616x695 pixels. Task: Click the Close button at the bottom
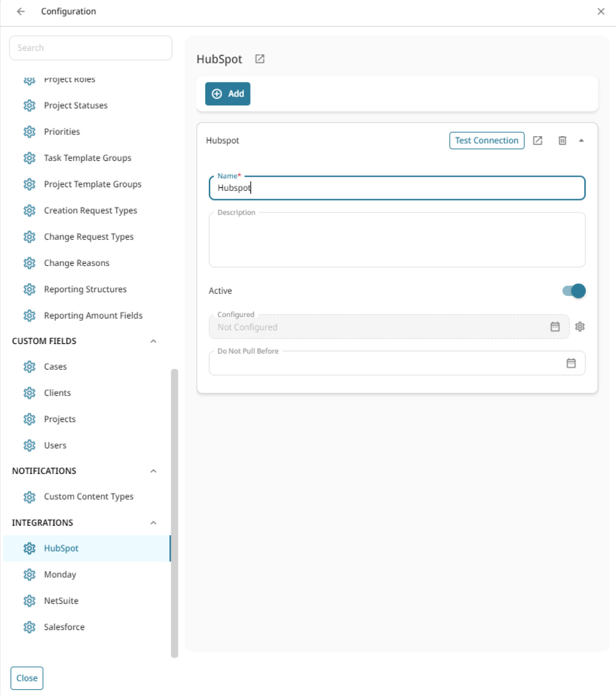[x=27, y=678]
